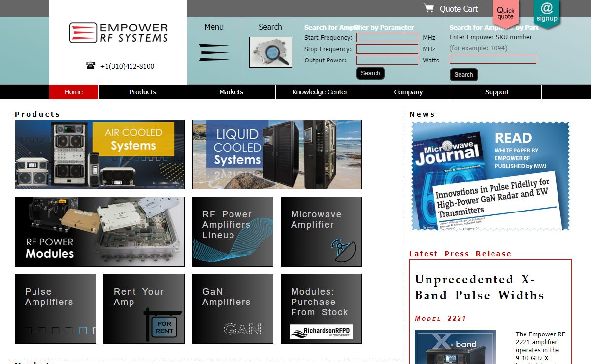Screen dimensions: 591x364
Task: Open the Microwave Journal white paper image
Action: [490, 176]
